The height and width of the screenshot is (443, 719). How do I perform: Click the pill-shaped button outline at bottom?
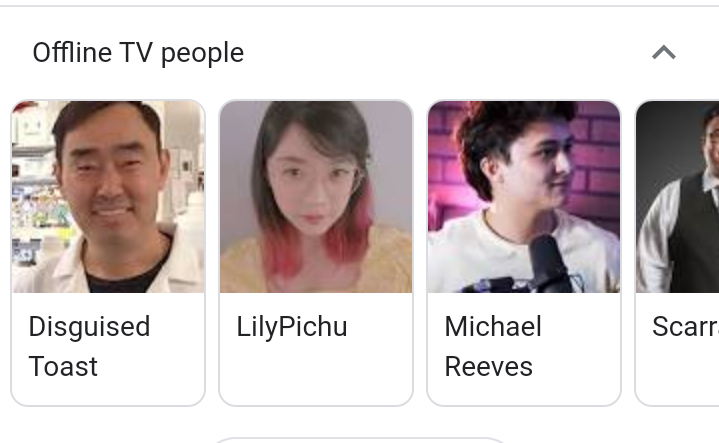(360, 440)
